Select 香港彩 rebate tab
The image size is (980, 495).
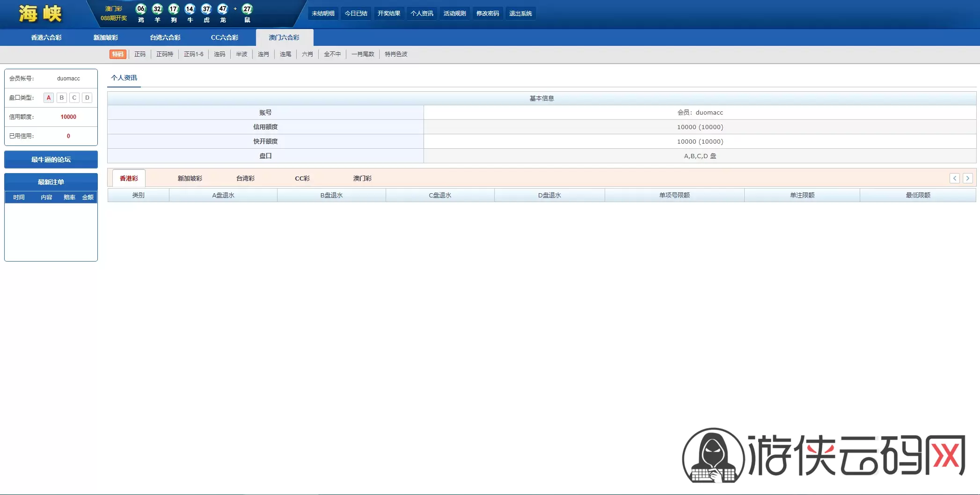click(x=129, y=178)
